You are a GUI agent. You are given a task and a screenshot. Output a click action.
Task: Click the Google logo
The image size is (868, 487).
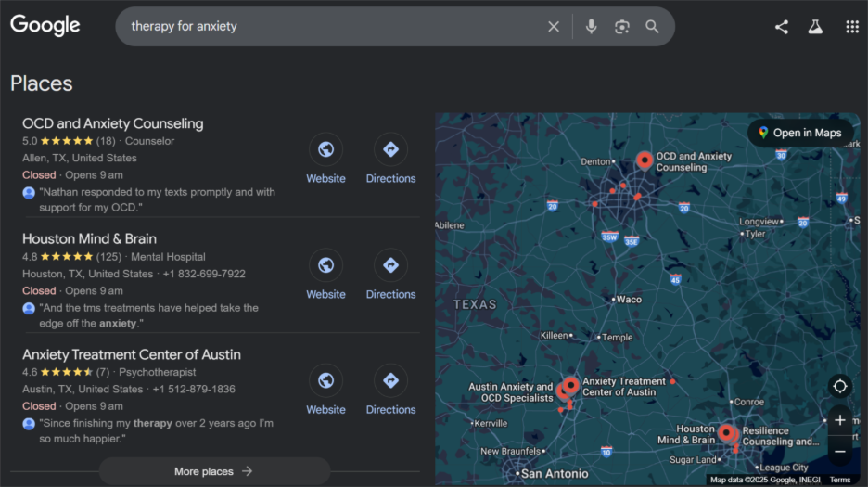(45, 25)
